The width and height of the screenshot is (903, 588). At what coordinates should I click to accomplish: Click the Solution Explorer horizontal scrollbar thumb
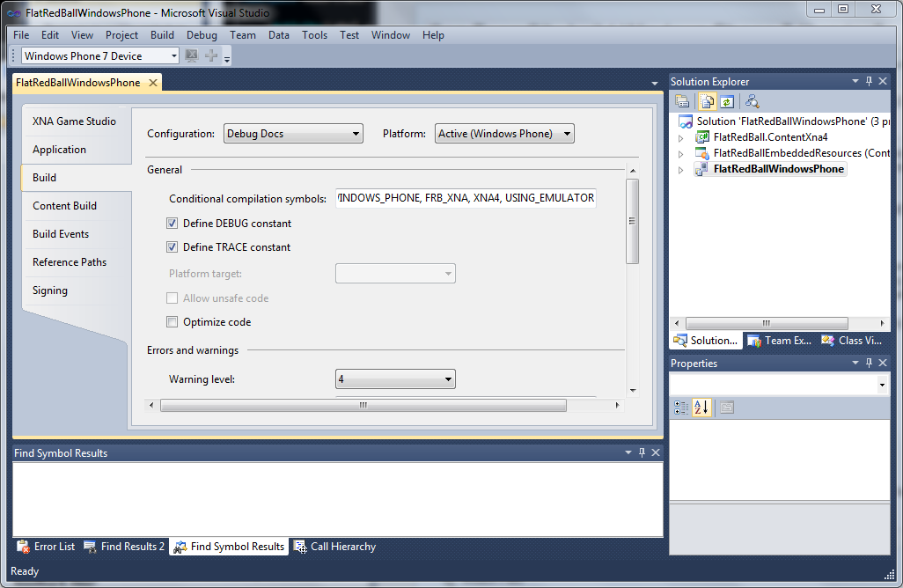pyautogui.click(x=767, y=323)
